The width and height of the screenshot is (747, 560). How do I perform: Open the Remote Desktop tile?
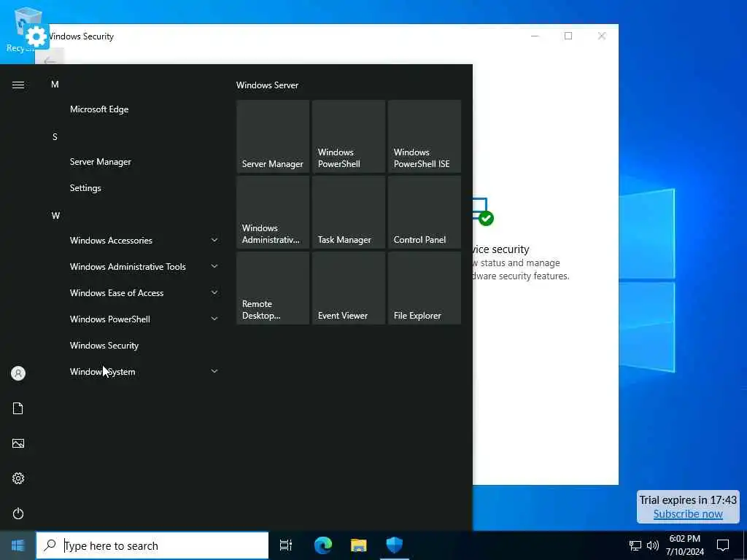(273, 287)
